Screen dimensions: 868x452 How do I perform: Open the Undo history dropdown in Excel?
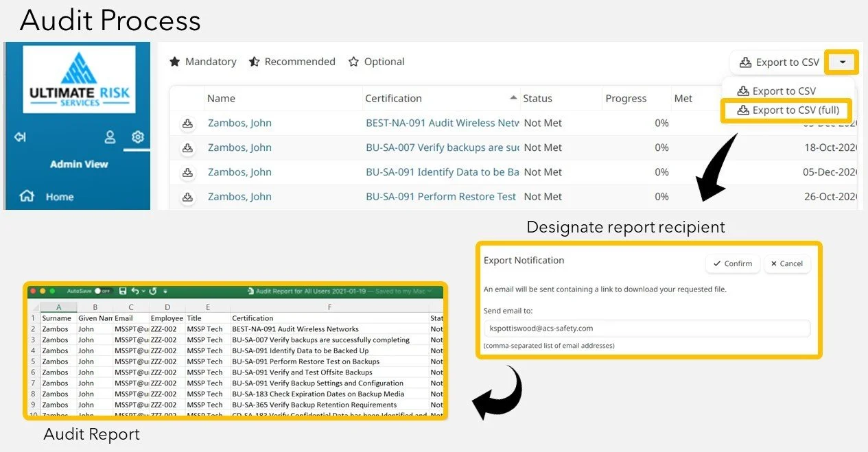click(x=143, y=292)
